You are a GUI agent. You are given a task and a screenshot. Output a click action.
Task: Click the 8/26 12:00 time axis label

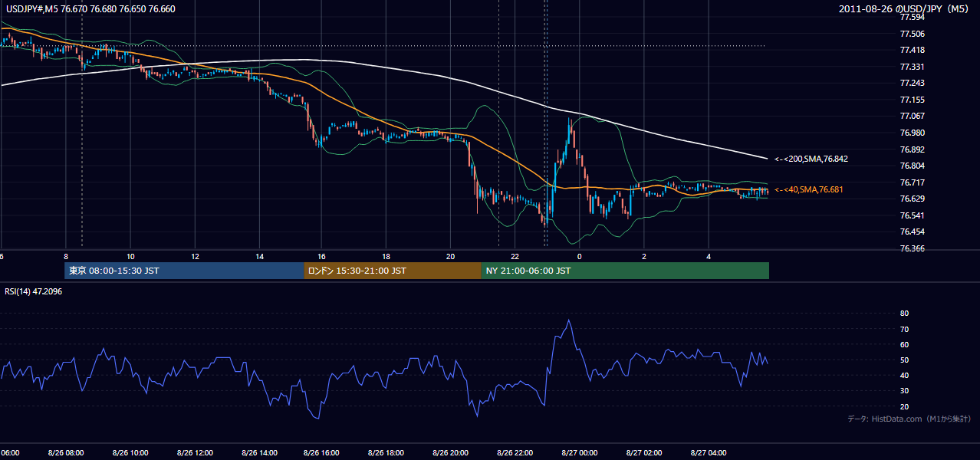click(x=194, y=453)
